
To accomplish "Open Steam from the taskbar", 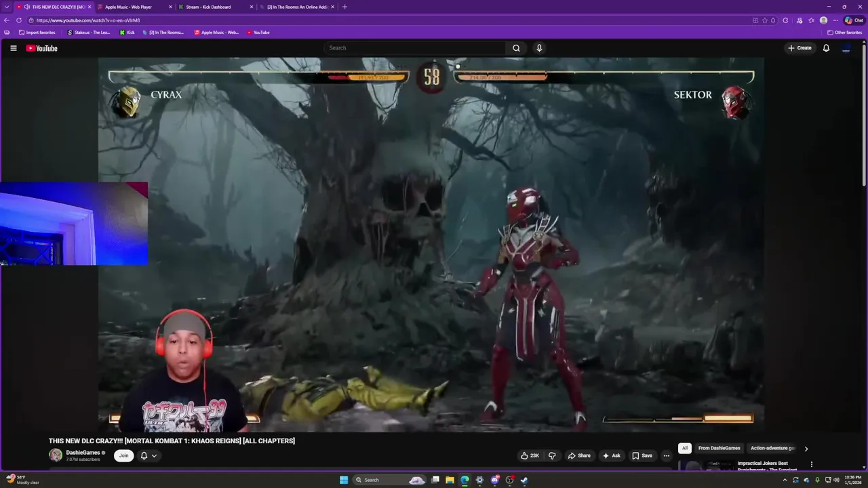I will click(x=524, y=480).
